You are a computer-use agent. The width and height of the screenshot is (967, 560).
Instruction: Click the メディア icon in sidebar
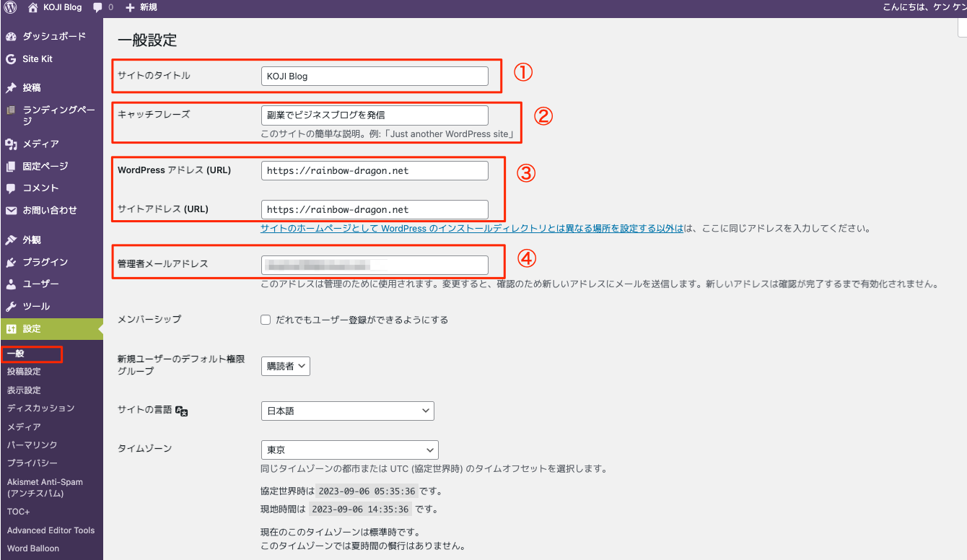pos(11,144)
